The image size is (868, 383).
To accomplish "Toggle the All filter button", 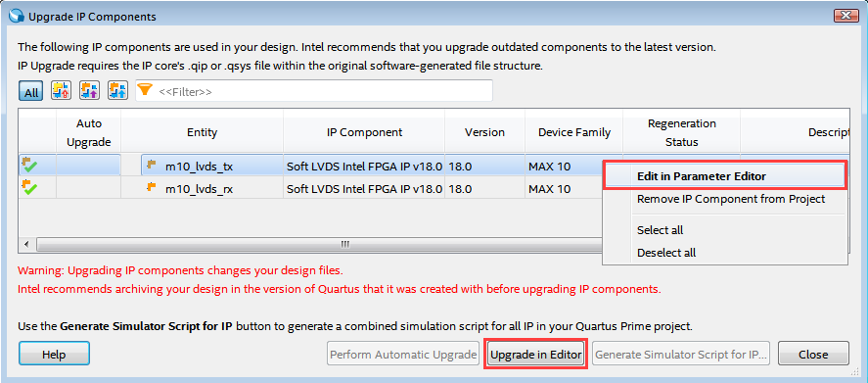I will pyautogui.click(x=31, y=91).
